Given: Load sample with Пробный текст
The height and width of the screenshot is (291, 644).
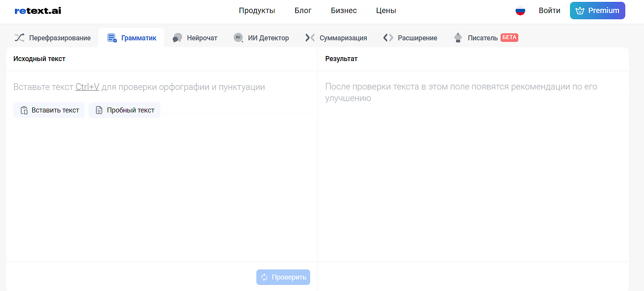Looking at the screenshot, I should click(x=125, y=110).
